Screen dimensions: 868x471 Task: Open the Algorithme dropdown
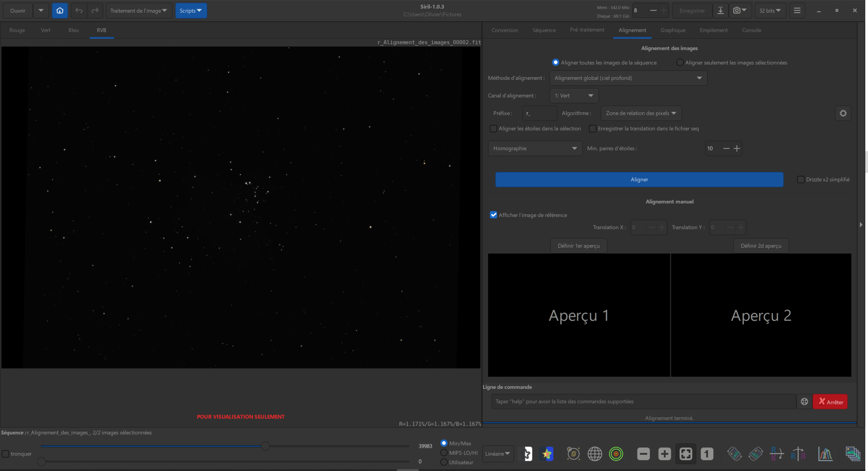click(x=641, y=113)
